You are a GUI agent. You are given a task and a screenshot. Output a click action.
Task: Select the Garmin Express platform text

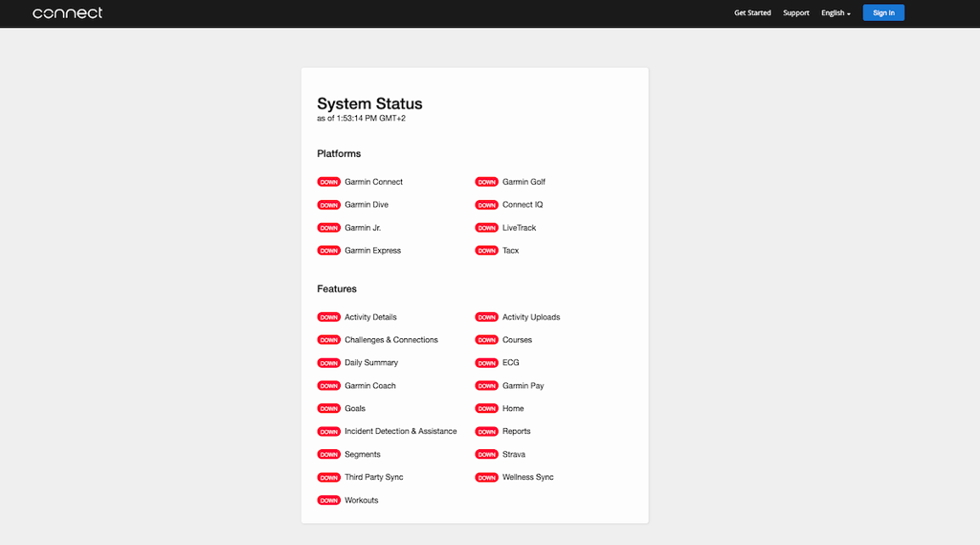pyautogui.click(x=372, y=250)
